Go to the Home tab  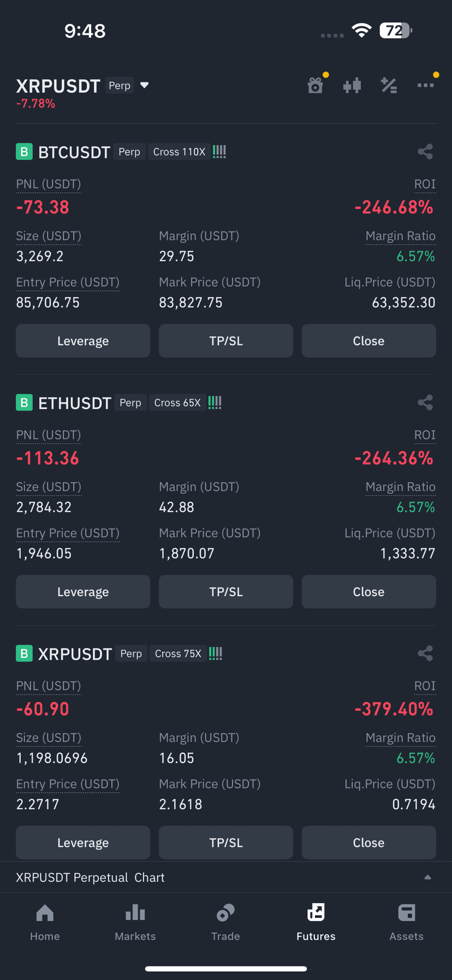click(45, 923)
